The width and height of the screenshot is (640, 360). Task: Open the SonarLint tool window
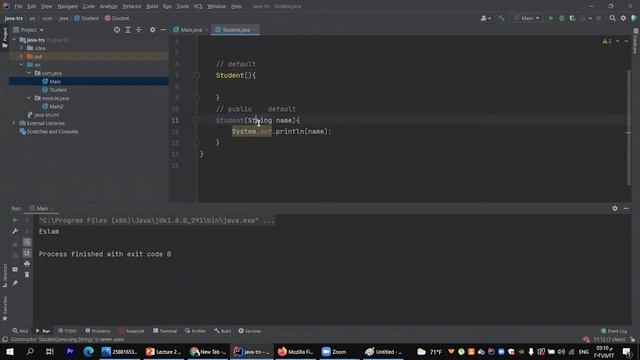pos(132,331)
